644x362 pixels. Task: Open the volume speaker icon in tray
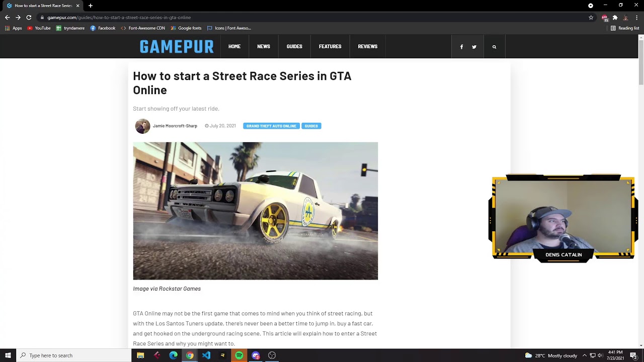click(600, 355)
